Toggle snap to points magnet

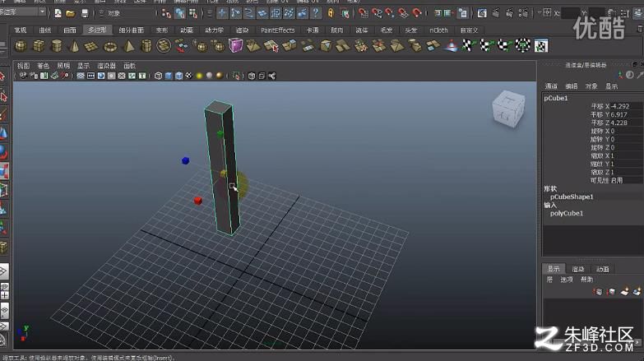(390, 13)
